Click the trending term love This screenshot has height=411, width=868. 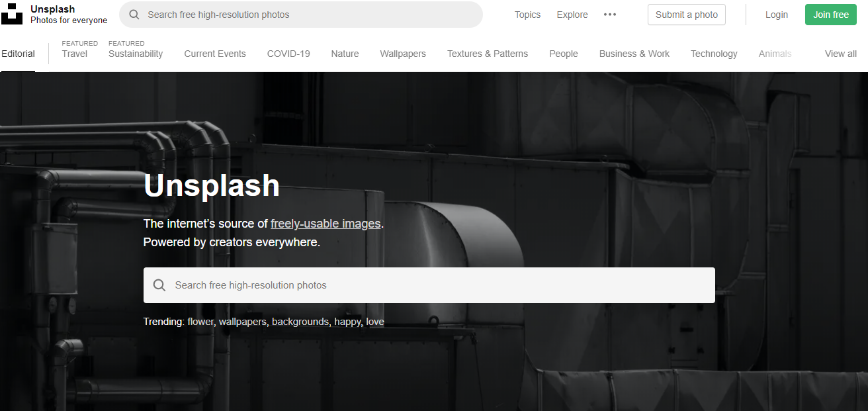click(x=375, y=322)
